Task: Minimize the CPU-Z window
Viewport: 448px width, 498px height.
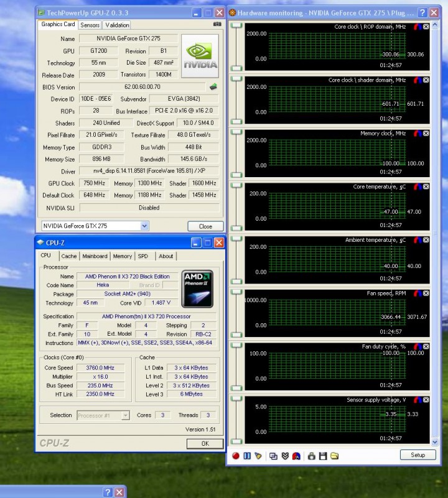Action: (x=196, y=243)
